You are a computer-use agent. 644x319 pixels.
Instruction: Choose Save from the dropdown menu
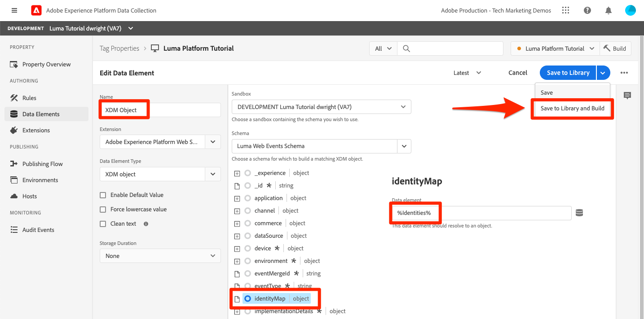[x=572, y=92]
